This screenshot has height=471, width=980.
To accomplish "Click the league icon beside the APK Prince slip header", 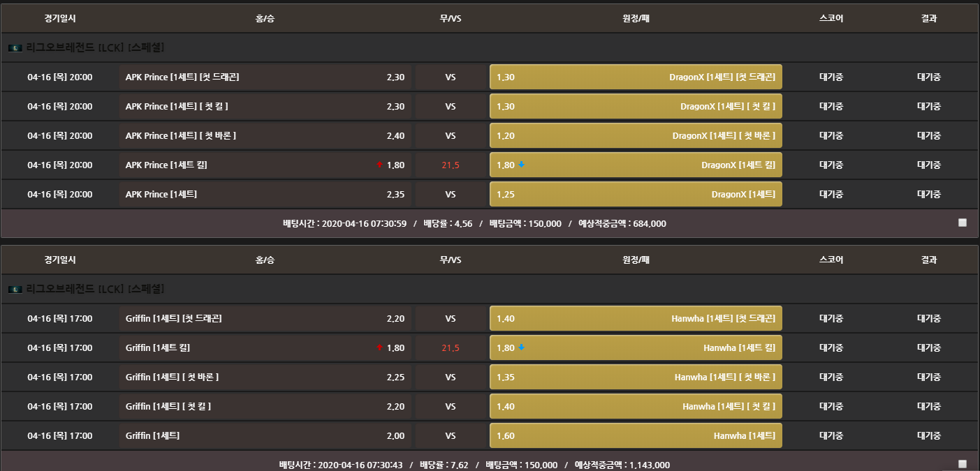I will tap(15, 48).
